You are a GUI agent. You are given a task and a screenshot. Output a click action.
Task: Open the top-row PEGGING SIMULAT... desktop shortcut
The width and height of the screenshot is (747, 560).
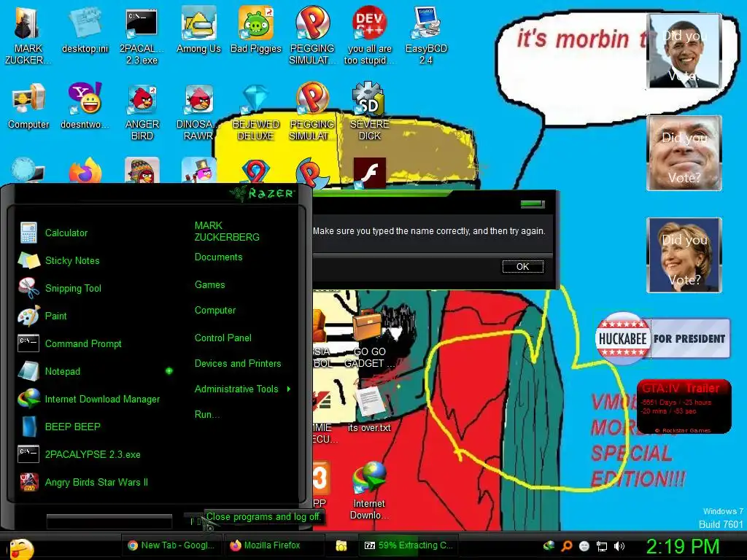(x=312, y=34)
